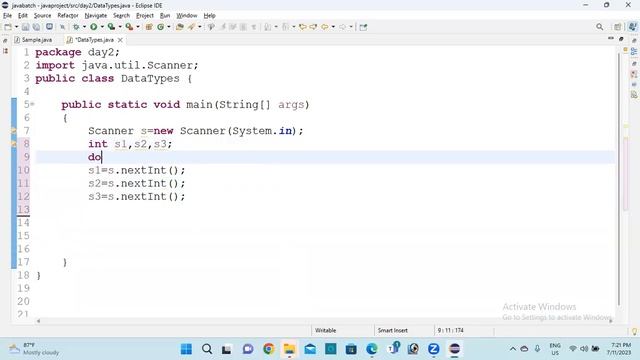
Task: Open the New Java Class dropdown arrow
Action: (x=169, y=27)
